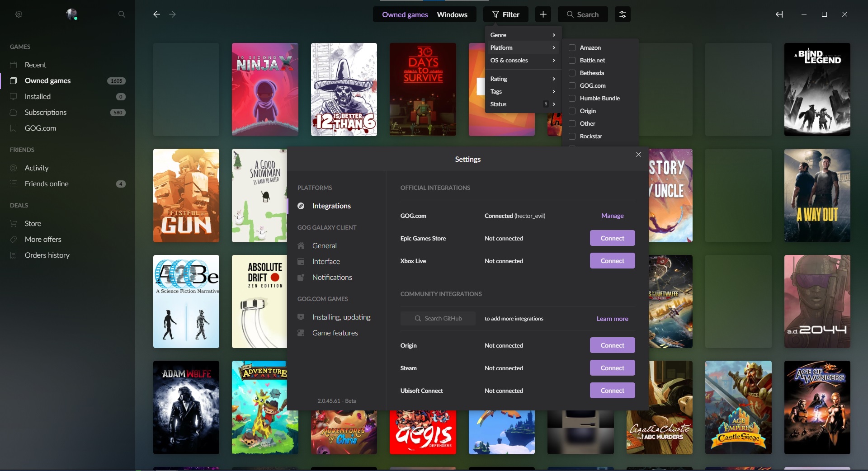This screenshot has width=868, height=471.
Task: Click the Installed monitor icon
Action: point(14,96)
